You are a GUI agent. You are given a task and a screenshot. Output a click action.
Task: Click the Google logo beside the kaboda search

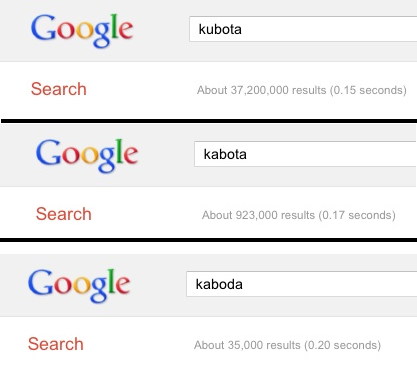tap(79, 286)
